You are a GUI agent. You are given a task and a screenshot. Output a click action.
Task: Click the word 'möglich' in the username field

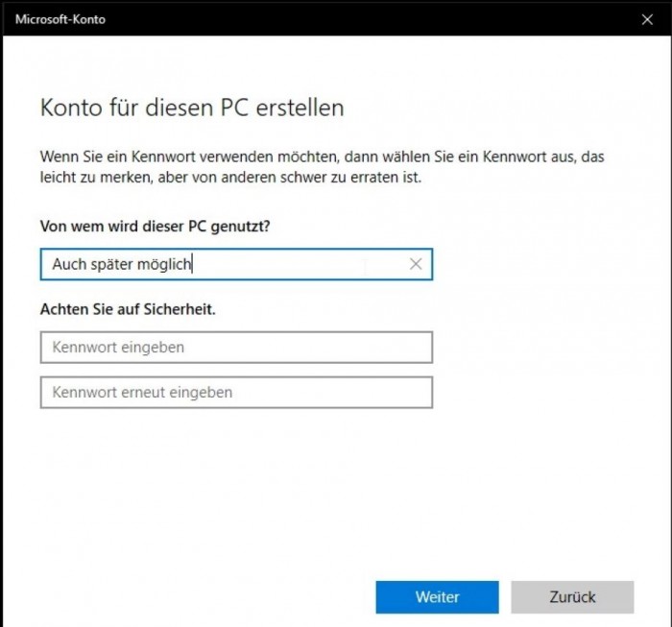[167, 264]
